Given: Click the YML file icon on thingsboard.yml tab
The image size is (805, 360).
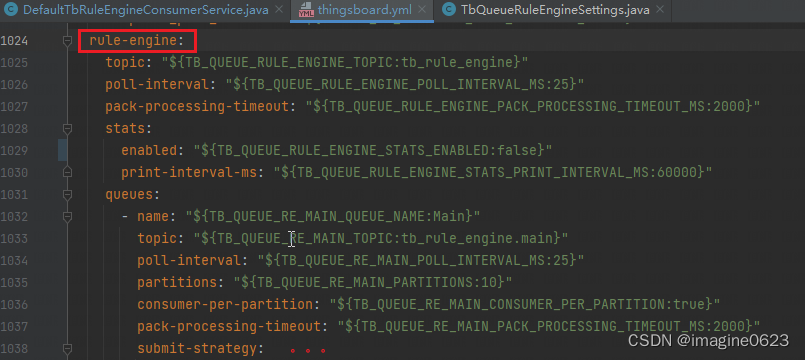Looking at the screenshot, I should click(306, 10).
